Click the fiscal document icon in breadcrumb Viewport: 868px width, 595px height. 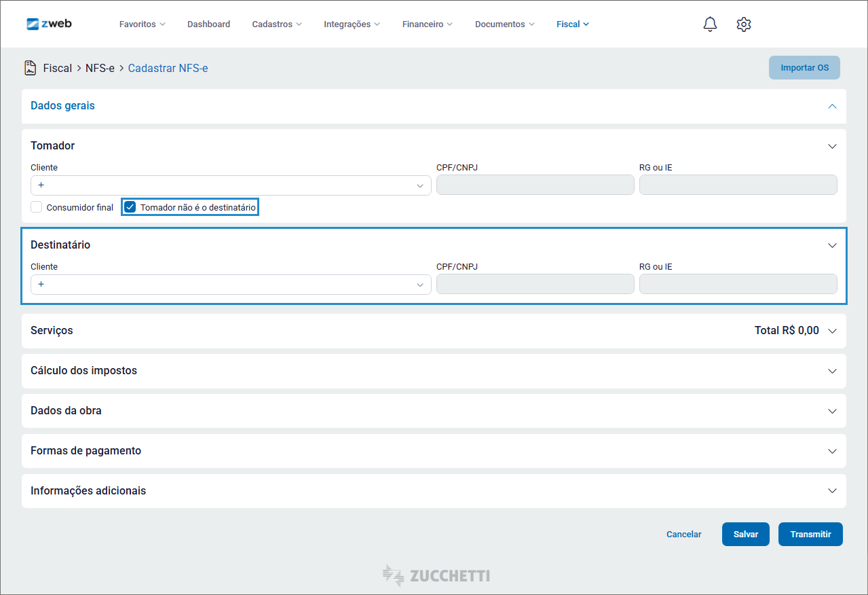[30, 68]
